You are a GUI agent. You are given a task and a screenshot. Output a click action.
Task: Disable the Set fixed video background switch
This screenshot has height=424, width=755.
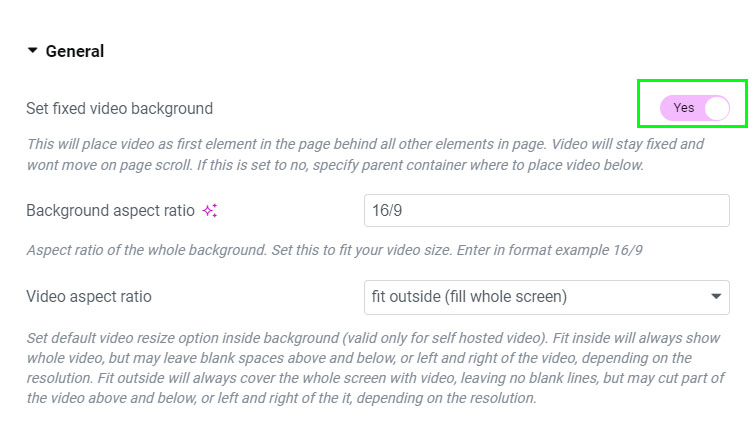click(x=695, y=107)
